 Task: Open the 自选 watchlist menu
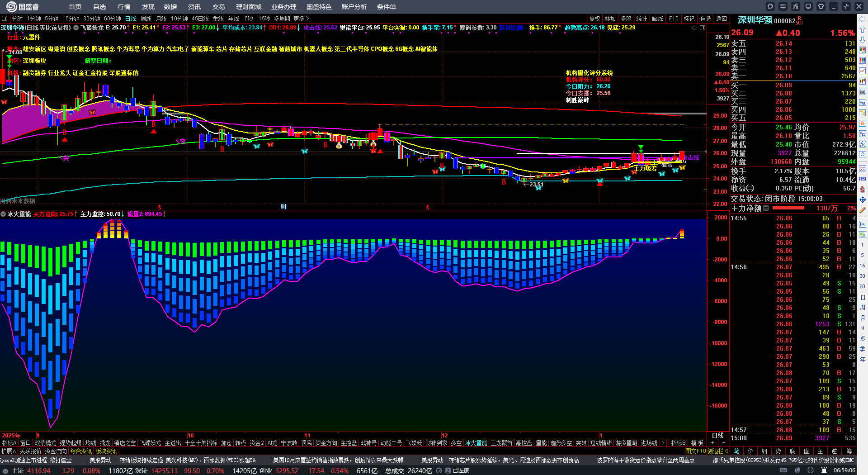pos(99,7)
